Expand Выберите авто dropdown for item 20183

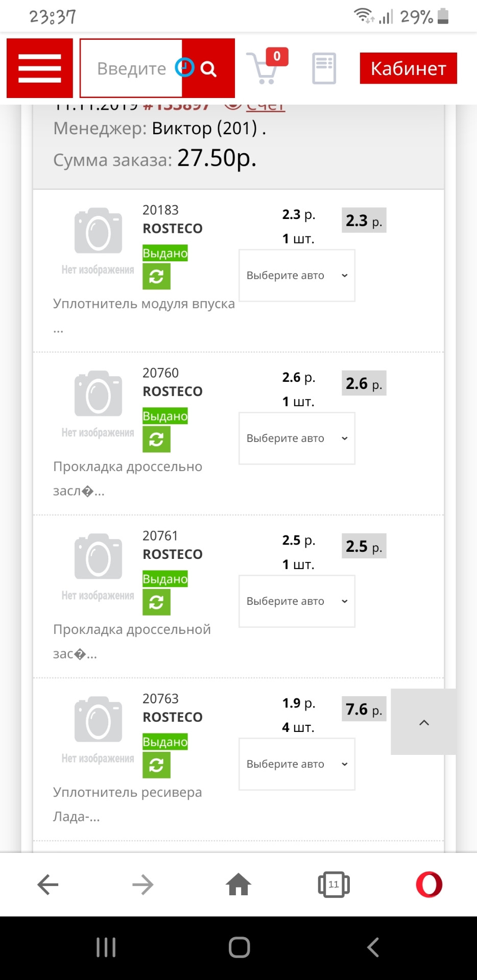(297, 276)
